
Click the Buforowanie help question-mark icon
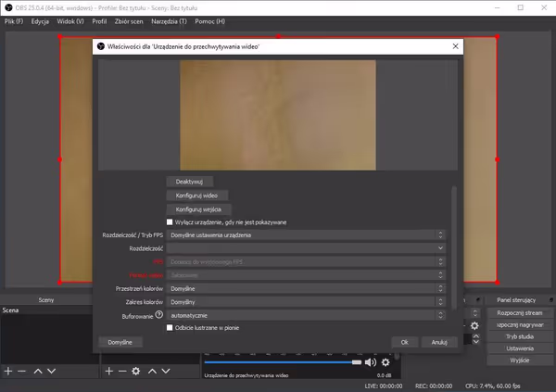point(159,314)
